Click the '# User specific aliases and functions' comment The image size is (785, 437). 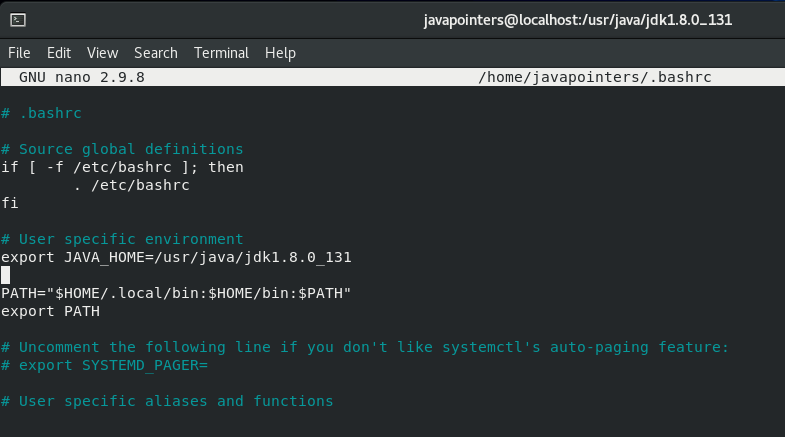[x=166, y=401]
